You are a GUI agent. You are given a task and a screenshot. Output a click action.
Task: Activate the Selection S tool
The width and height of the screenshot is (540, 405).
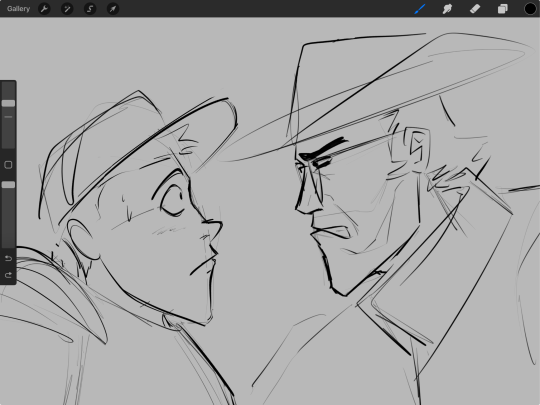click(90, 9)
